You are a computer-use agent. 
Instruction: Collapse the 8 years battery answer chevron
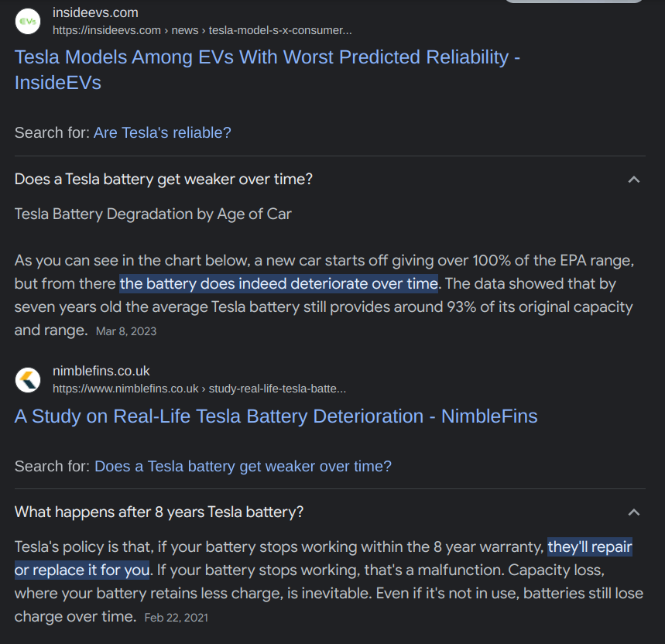[x=633, y=512]
